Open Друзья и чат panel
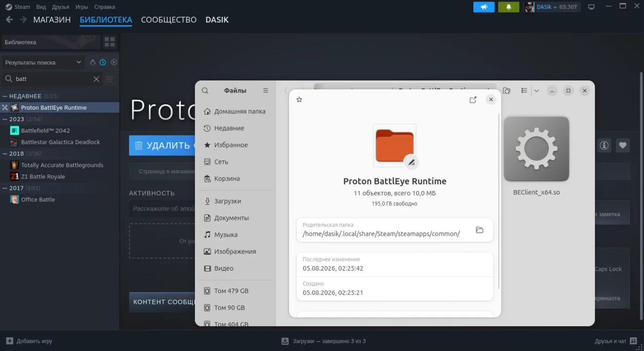This screenshot has height=351, width=644. [x=616, y=341]
